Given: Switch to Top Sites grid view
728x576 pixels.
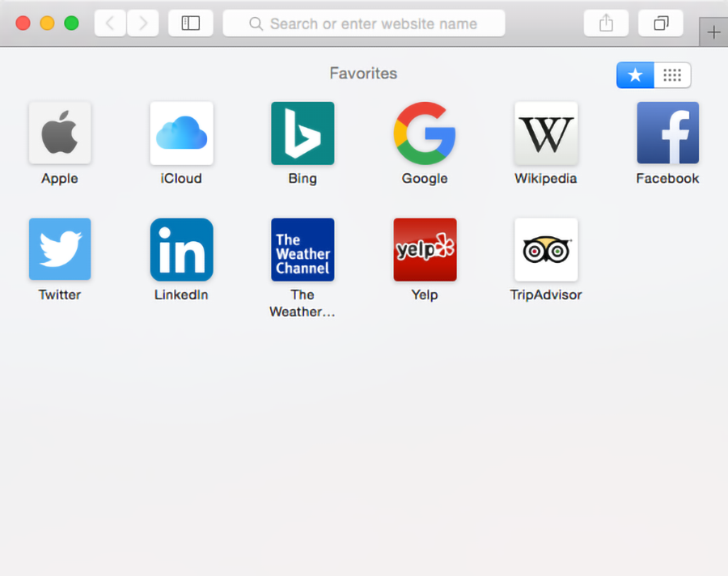Looking at the screenshot, I should (x=672, y=75).
